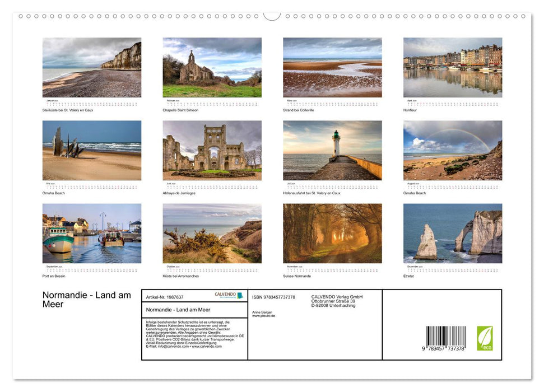Click the Chapelle Saint Simeon church image
This screenshot has height=392, width=544.
pos(212,67)
